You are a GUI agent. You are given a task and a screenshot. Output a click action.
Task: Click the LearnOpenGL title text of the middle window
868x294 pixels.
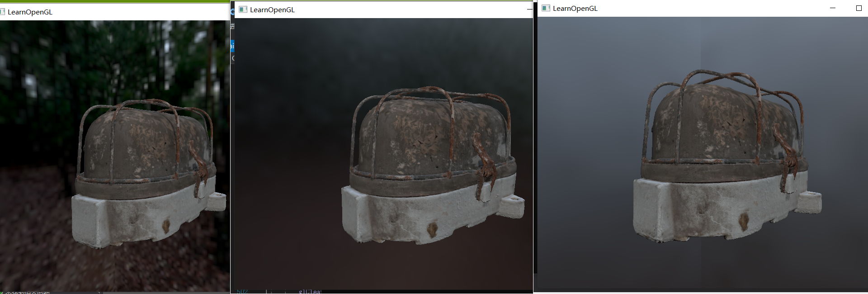coord(272,10)
